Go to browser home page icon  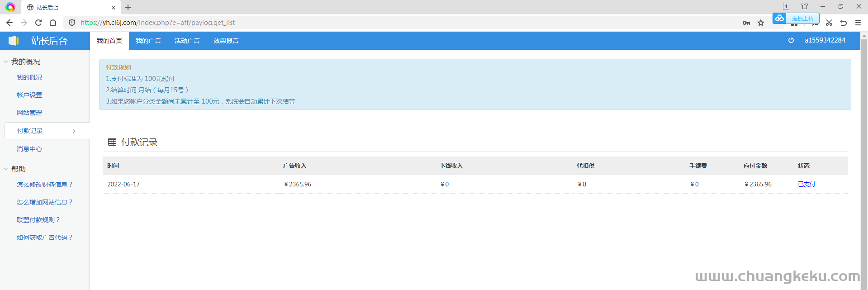point(53,23)
